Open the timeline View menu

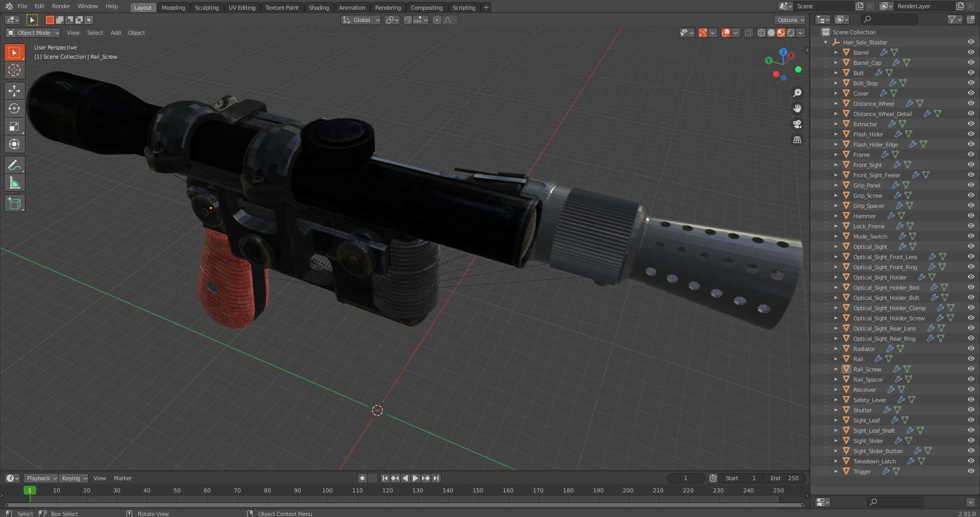[100, 478]
